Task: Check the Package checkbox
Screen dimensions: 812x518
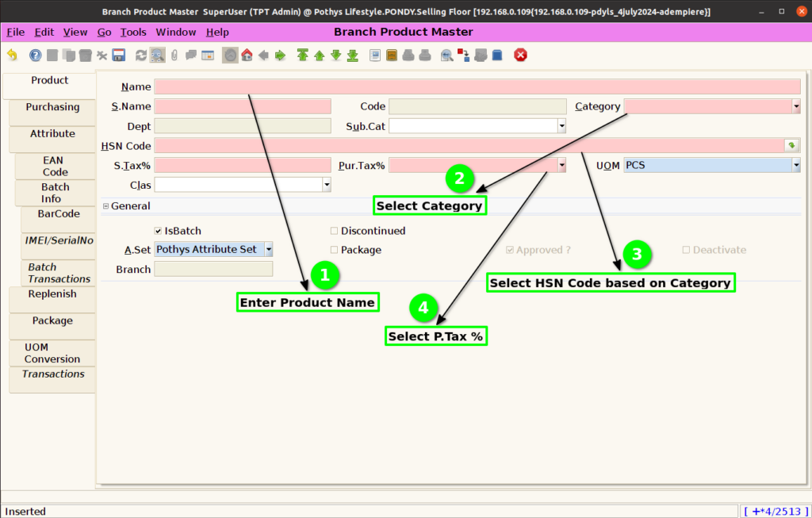Action: click(x=334, y=250)
